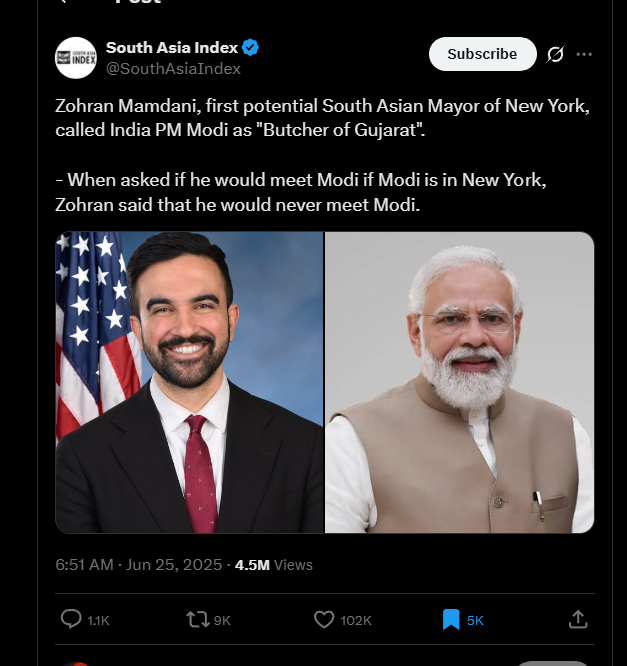Click the Grok explain icon beside Subscribe
Viewport: 627px width, 666px height.
pos(555,54)
